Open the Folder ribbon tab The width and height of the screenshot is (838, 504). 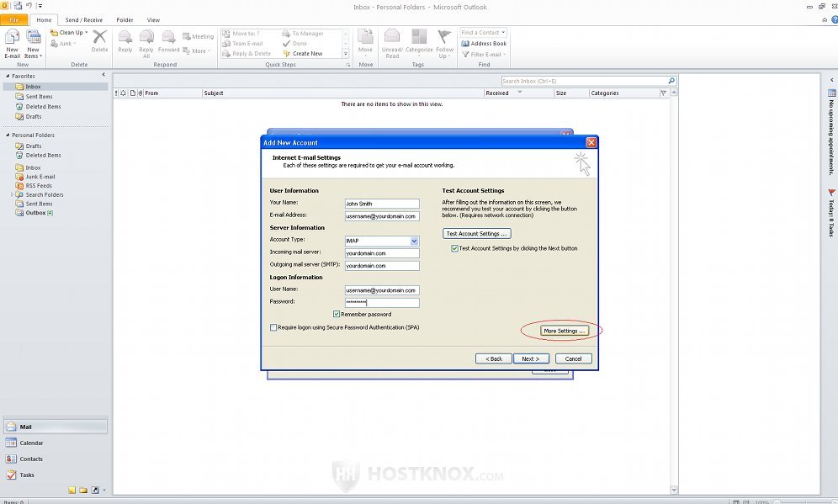(x=125, y=20)
